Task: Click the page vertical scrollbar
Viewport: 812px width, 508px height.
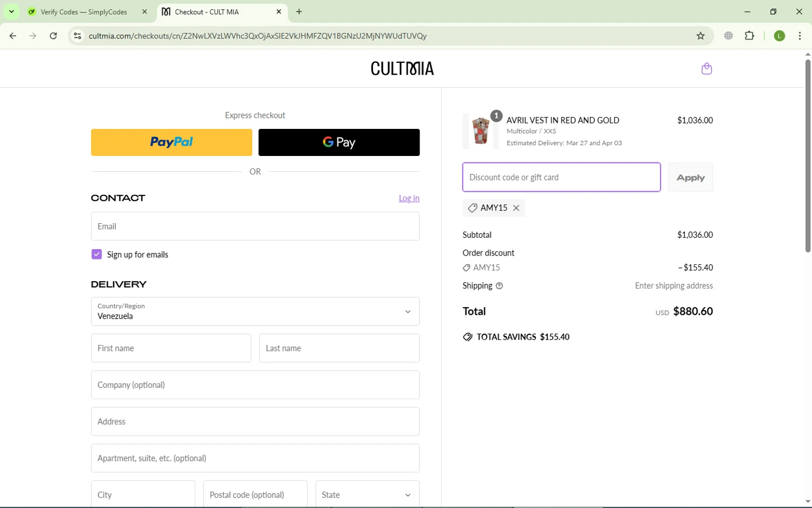Action: pyautogui.click(x=807, y=155)
